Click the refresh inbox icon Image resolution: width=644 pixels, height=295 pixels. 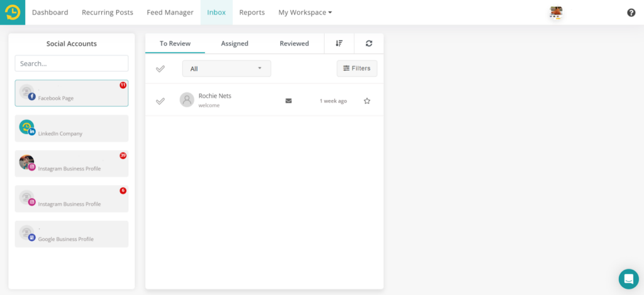click(x=369, y=43)
